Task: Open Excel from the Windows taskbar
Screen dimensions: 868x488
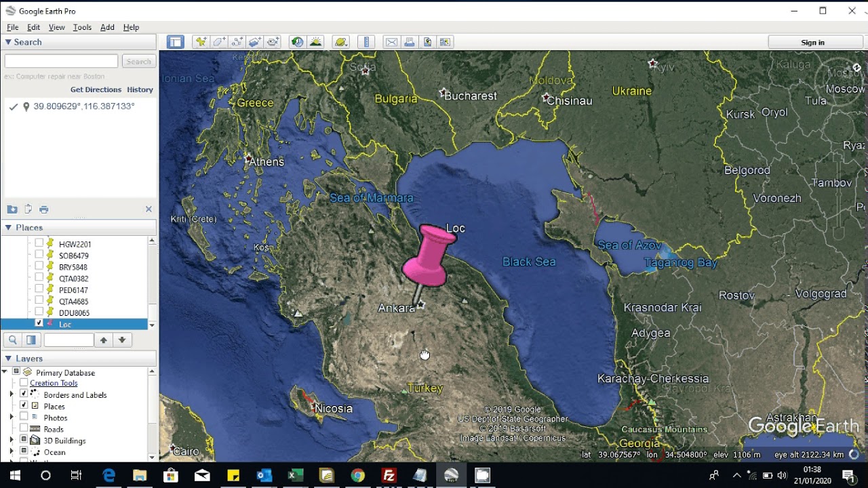Action: (x=295, y=475)
